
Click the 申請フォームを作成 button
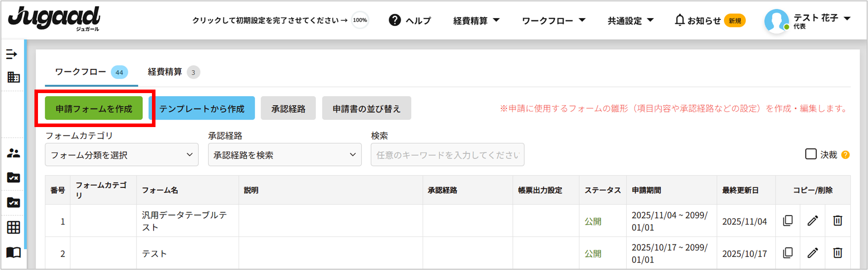(94, 109)
